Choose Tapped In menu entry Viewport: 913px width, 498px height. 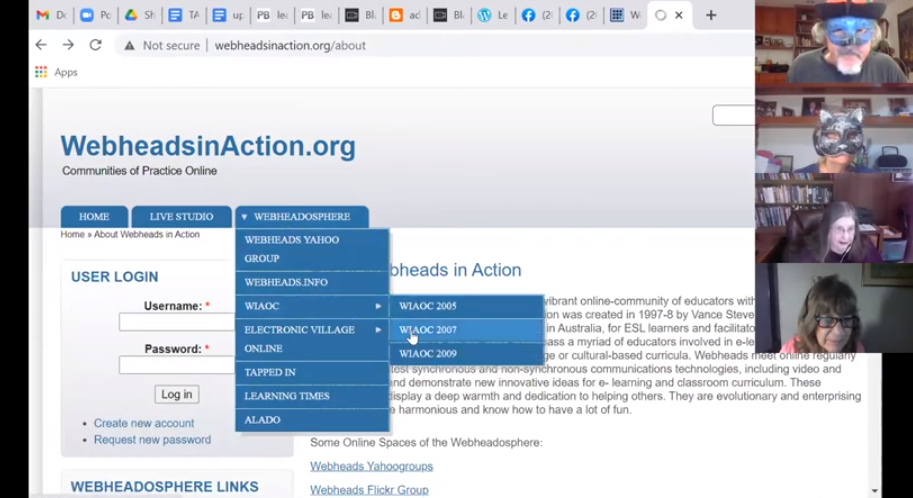[270, 372]
